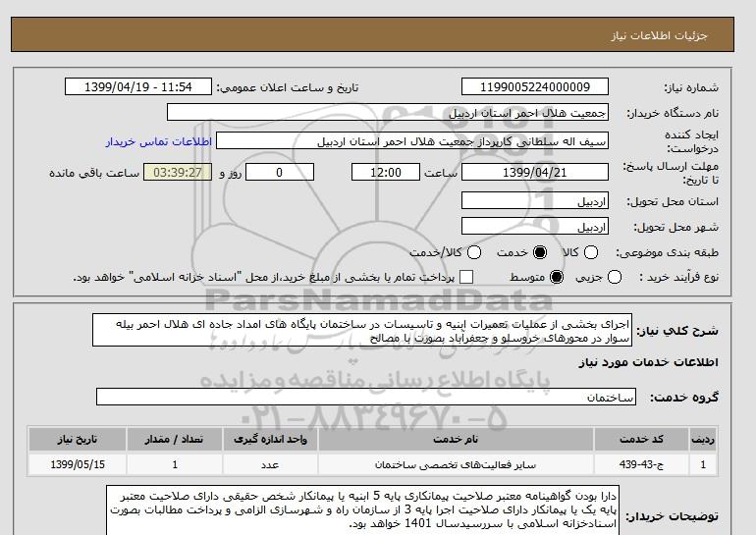Click the need date cell 1399/05/15
This screenshot has height=535, width=756.
[78, 464]
